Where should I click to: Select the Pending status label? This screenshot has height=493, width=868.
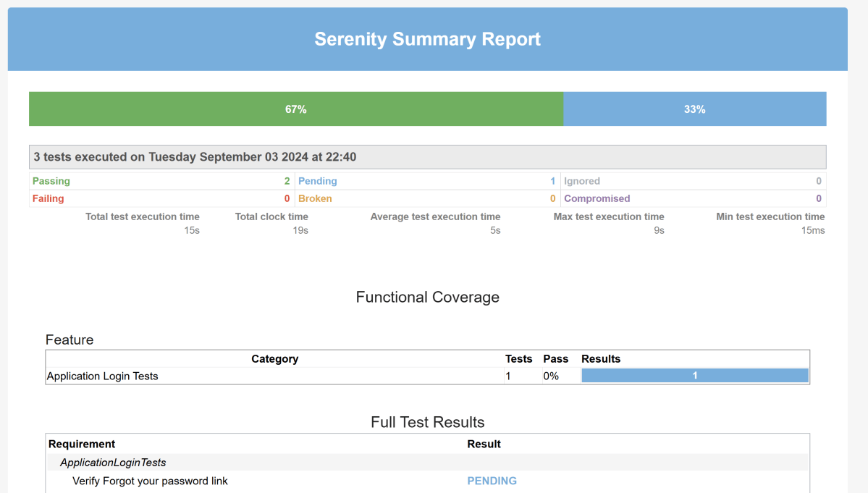click(318, 181)
